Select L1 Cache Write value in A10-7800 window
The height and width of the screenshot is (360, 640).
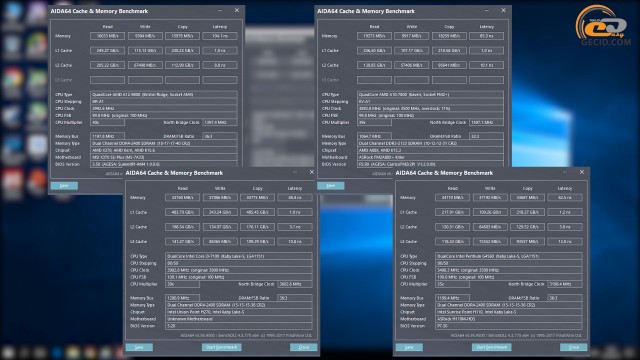(411, 51)
